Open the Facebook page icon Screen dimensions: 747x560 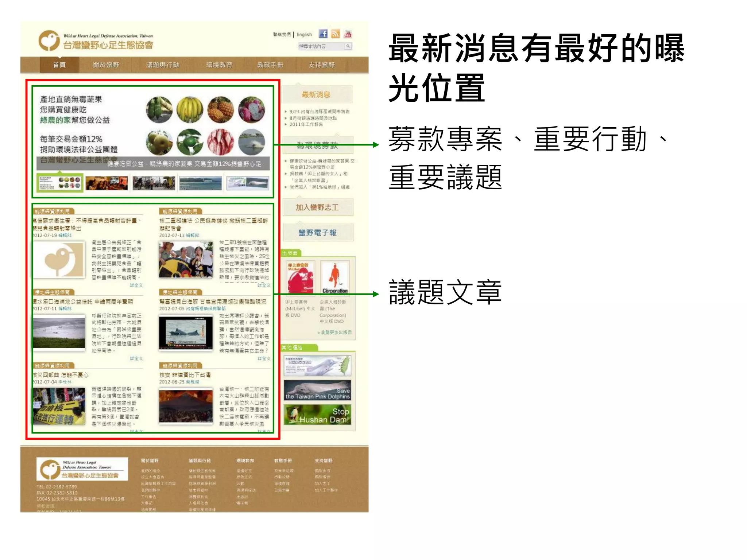[x=323, y=34]
